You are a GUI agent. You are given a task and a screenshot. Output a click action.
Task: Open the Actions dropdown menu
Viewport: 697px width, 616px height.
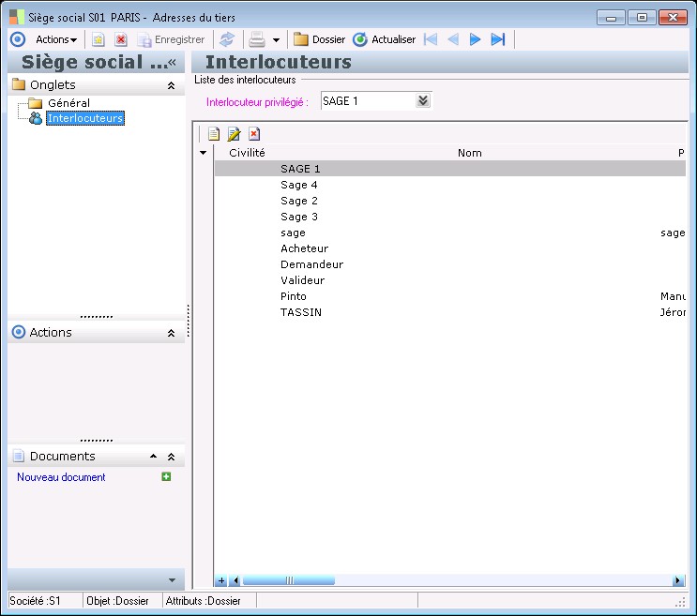click(x=56, y=39)
